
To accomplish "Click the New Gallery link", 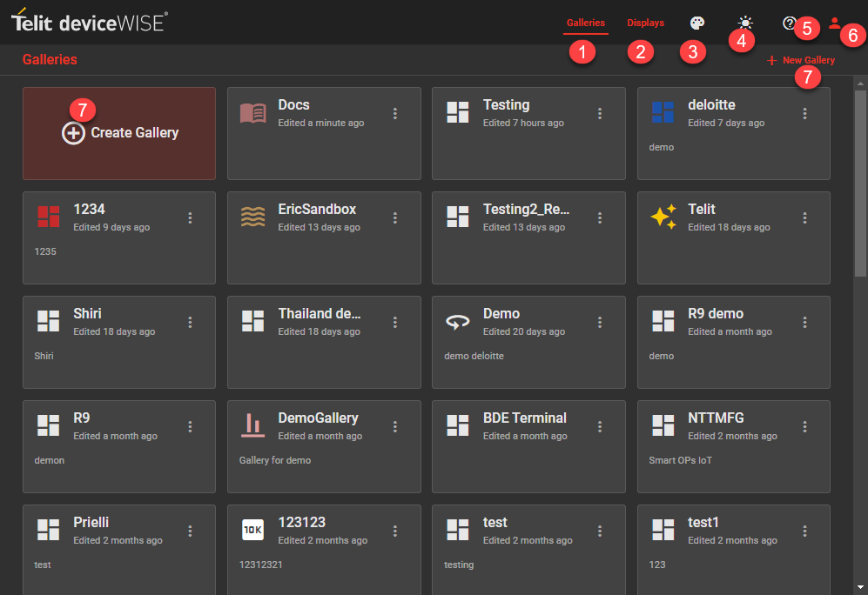I will pyautogui.click(x=800, y=60).
